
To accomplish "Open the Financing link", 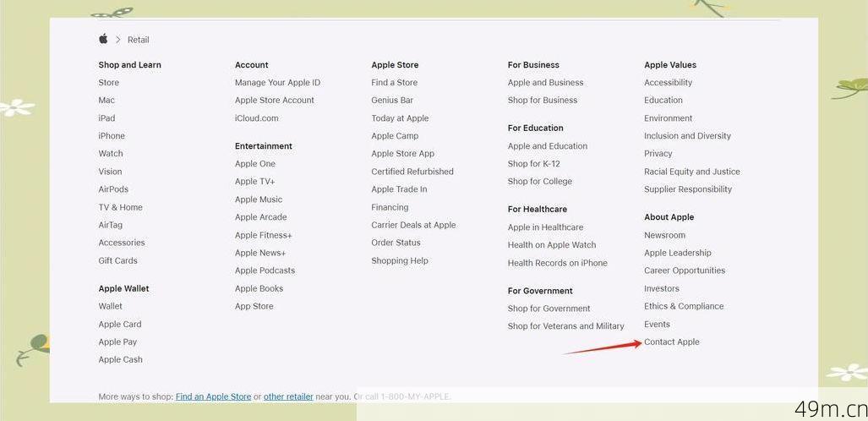I will pos(390,207).
